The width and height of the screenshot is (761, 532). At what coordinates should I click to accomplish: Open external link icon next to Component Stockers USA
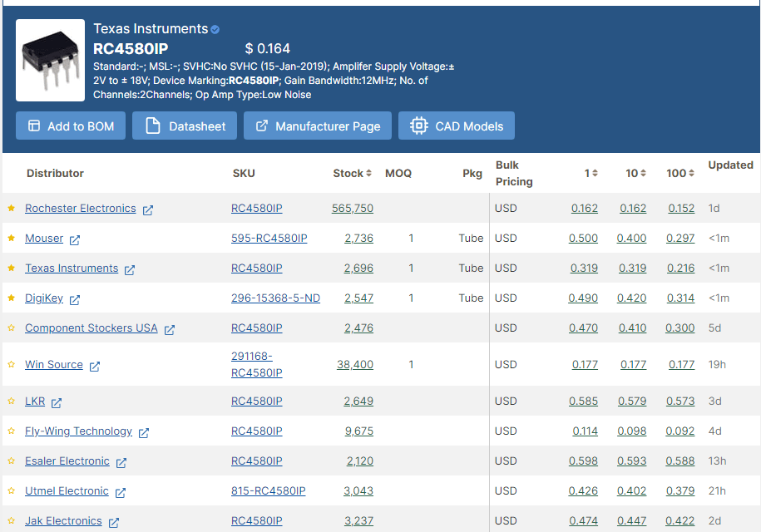(170, 330)
